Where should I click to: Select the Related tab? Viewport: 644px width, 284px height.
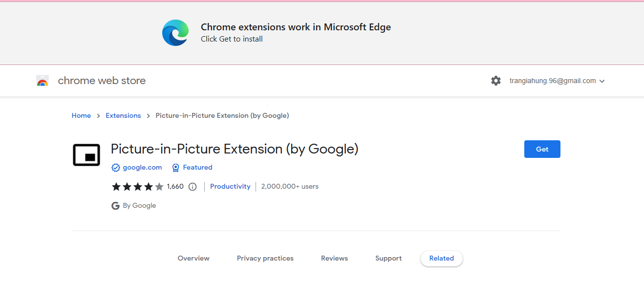tap(442, 259)
